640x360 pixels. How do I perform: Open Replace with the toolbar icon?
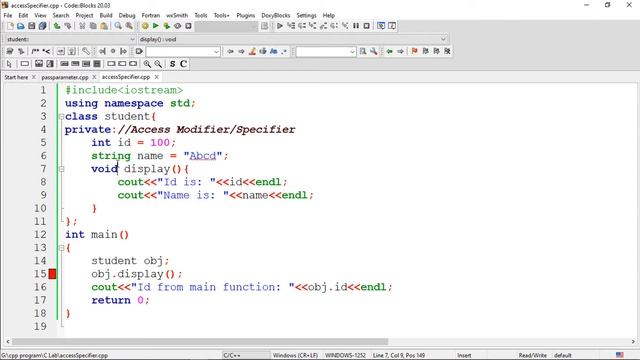[x=129, y=26]
